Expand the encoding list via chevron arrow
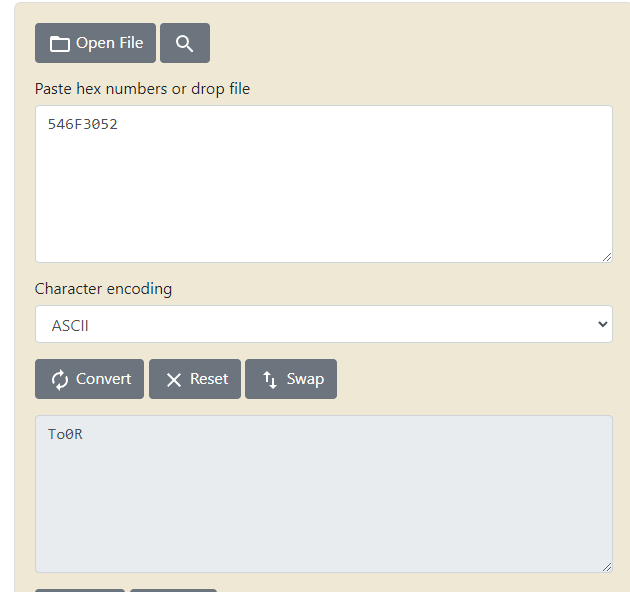This screenshot has width=630, height=592. (602, 324)
